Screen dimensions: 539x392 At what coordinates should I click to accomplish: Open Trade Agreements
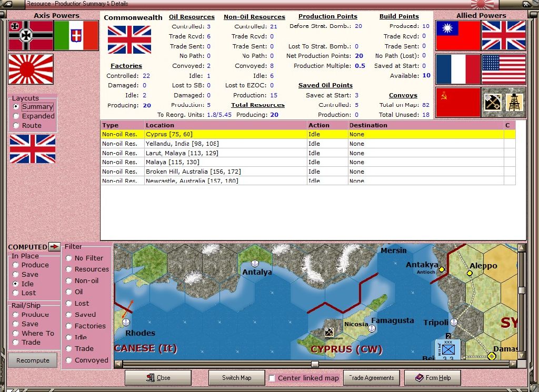click(x=372, y=378)
